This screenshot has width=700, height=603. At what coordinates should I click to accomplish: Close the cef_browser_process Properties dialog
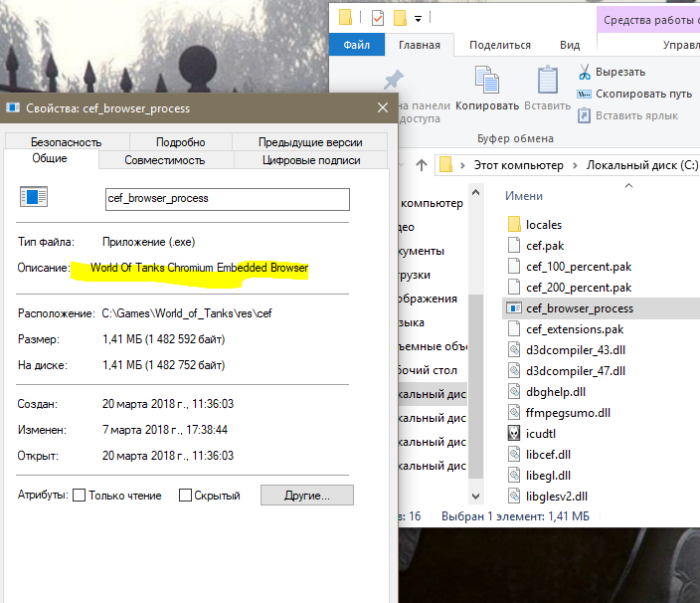(383, 107)
